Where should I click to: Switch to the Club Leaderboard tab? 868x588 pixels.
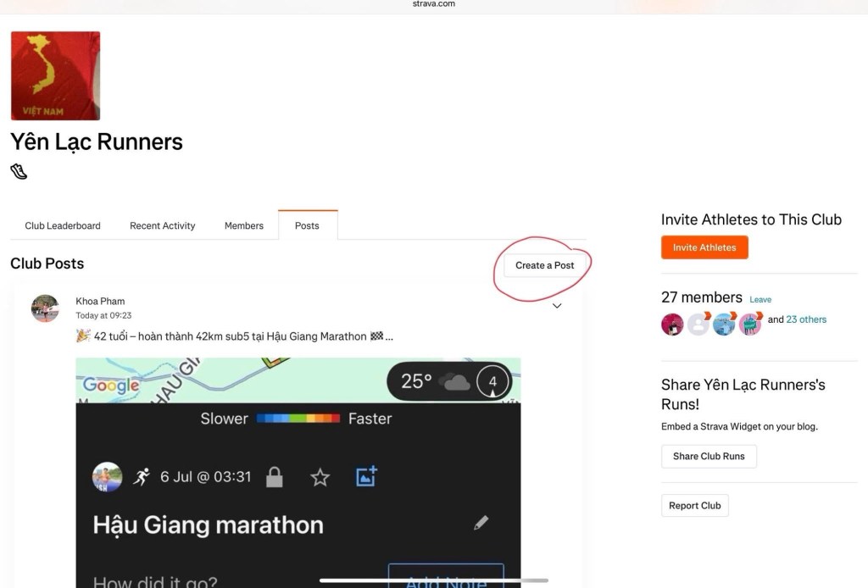[63, 225]
